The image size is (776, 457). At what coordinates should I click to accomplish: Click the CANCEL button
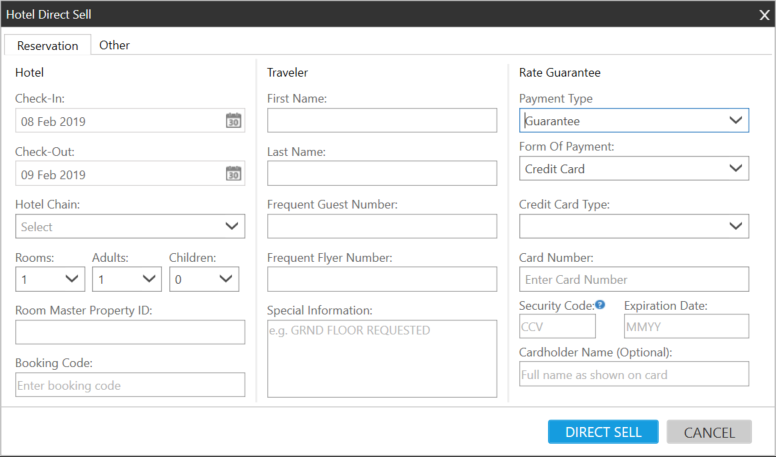point(709,432)
